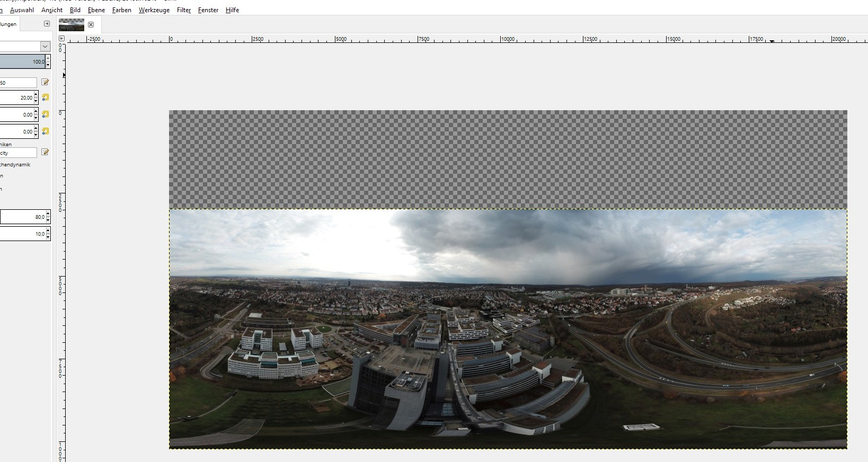This screenshot has width=868, height=462.
Task: Open the mode dropdown in tool options
Action: tap(45, 47)
